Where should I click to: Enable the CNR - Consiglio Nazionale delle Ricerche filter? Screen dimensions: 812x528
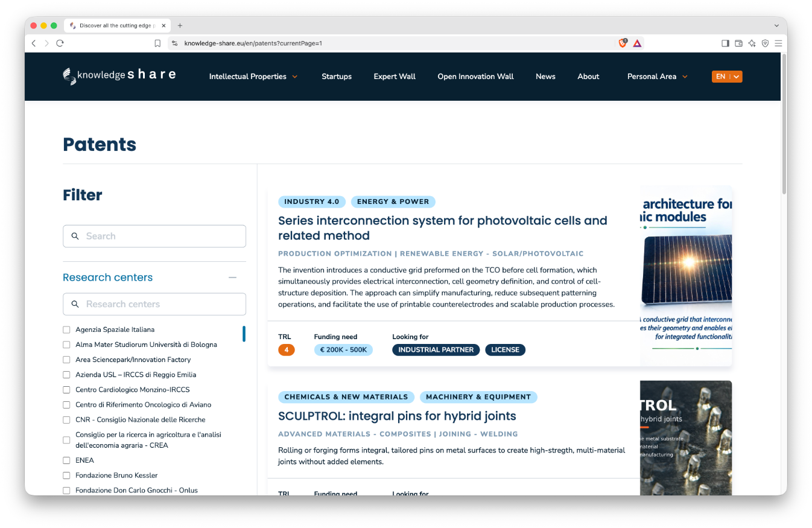pos(66,420)
